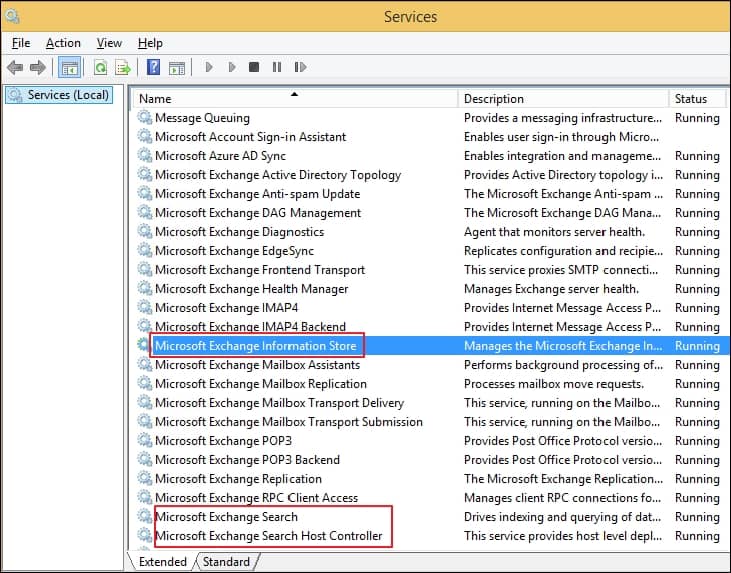Viewport: 731px width, 573px height.
Task: Click gear icon beside Microsoft Exchange Information Store
Action: 143,345
